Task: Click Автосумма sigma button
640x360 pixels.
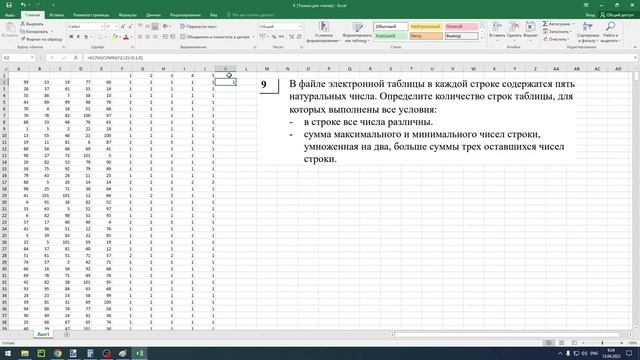Action: click(557, 24)
